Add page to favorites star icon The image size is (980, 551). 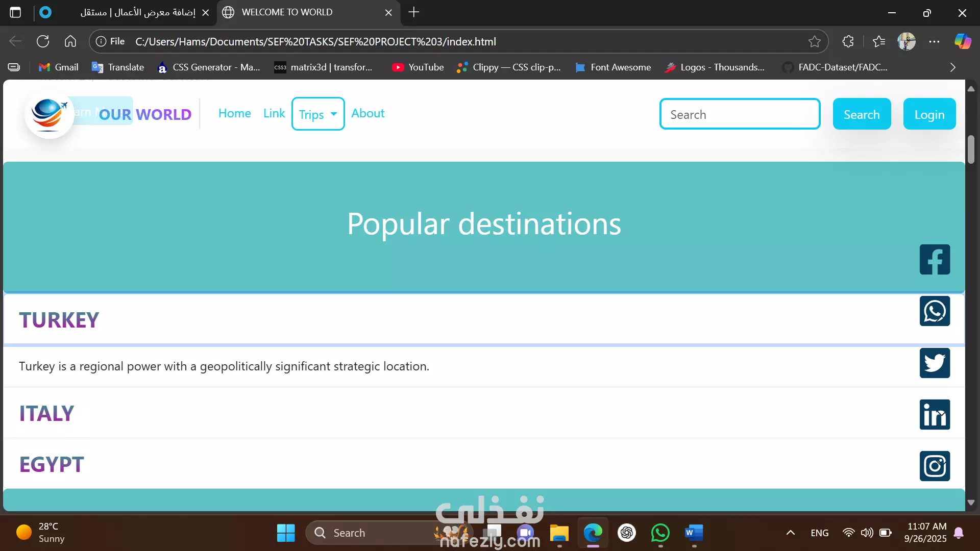814,41
